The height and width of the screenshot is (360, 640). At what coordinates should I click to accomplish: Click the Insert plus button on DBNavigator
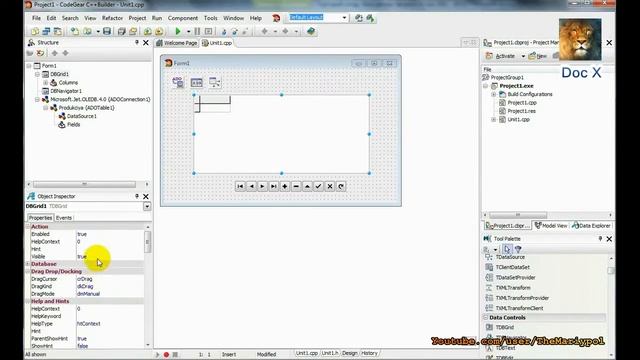click(285, 186)
